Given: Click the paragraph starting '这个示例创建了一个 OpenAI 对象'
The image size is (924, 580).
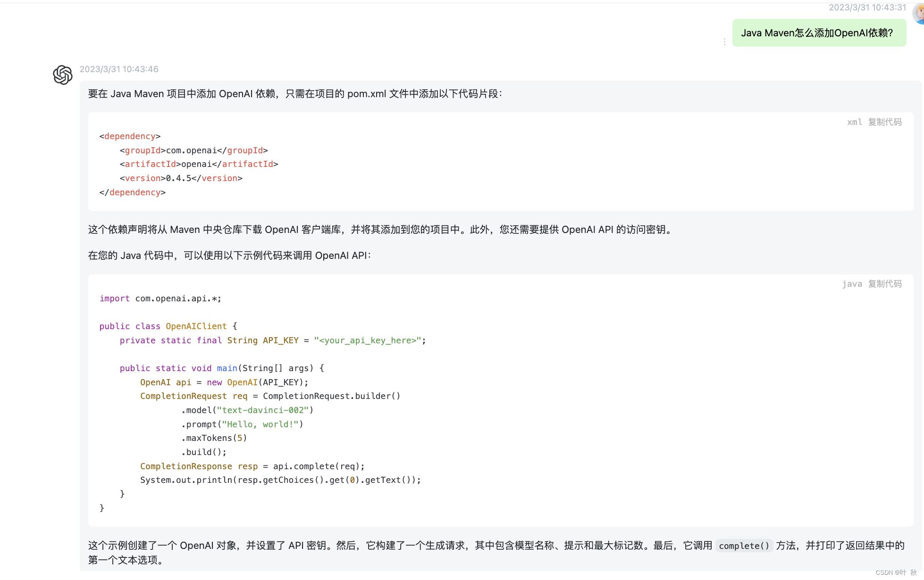Looking at the screenshot, I should 496,553.
